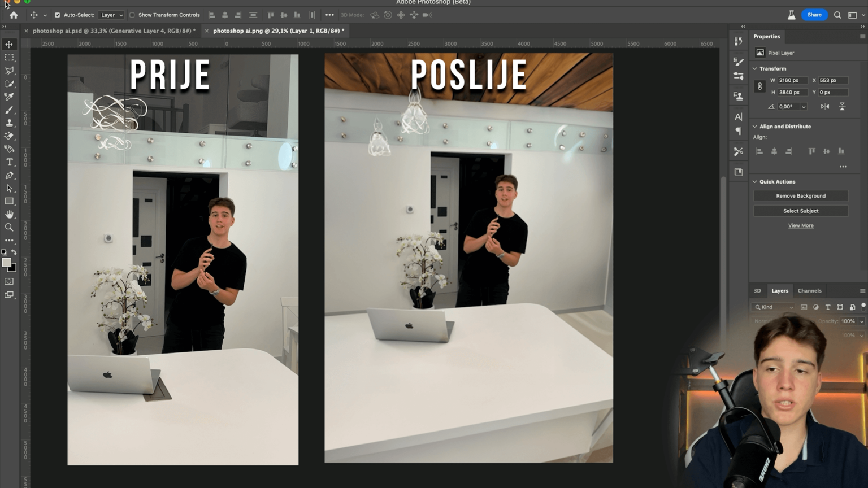868x488 pixels.
Task: Select the Path Selection arrow tool
Action: pos(9,188)
